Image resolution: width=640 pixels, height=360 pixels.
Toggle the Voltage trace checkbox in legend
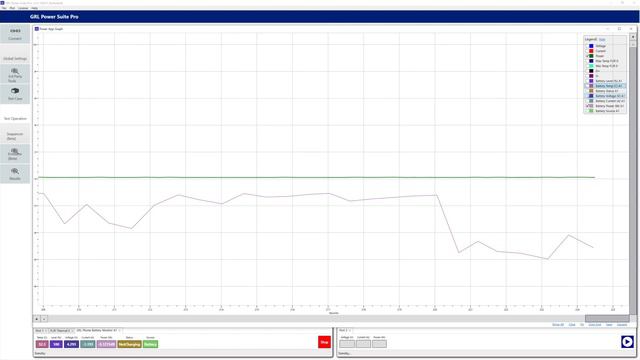[x=587, y=46]
